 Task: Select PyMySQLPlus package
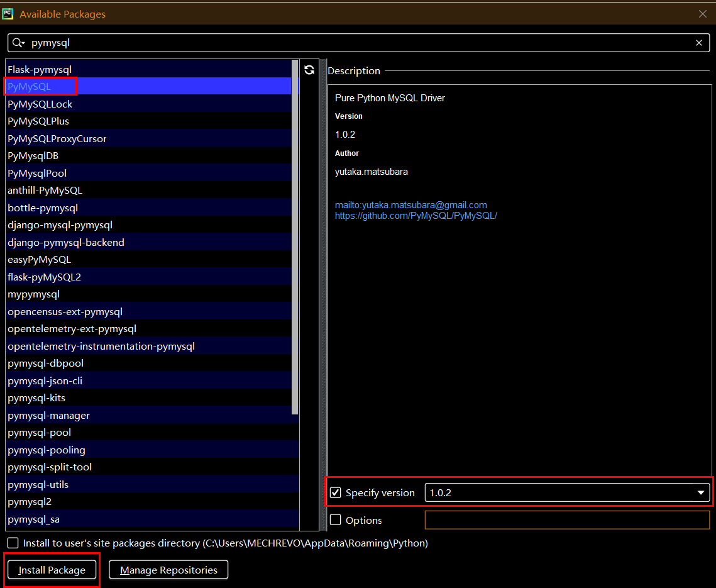[x=148, y=121]
